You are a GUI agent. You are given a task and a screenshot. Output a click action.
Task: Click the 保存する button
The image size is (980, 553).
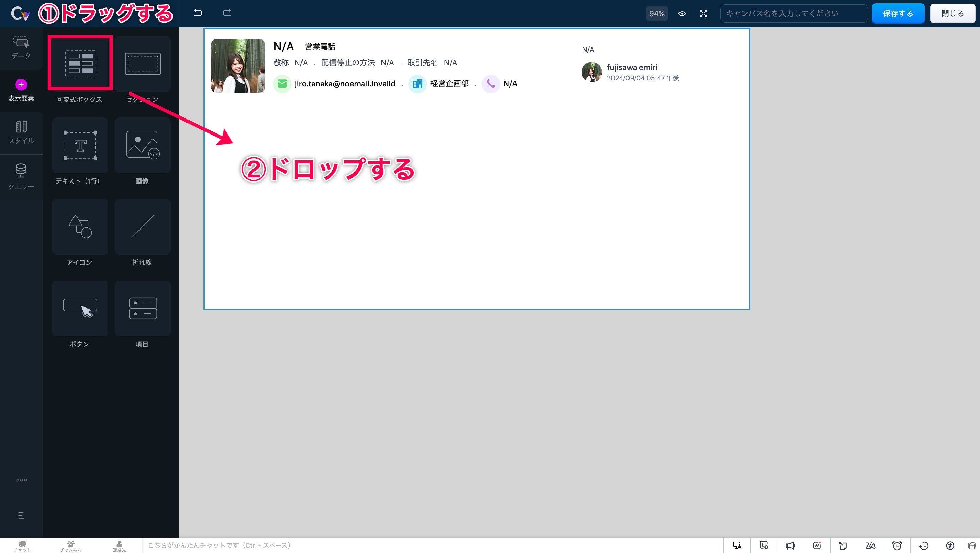point(898,14)
